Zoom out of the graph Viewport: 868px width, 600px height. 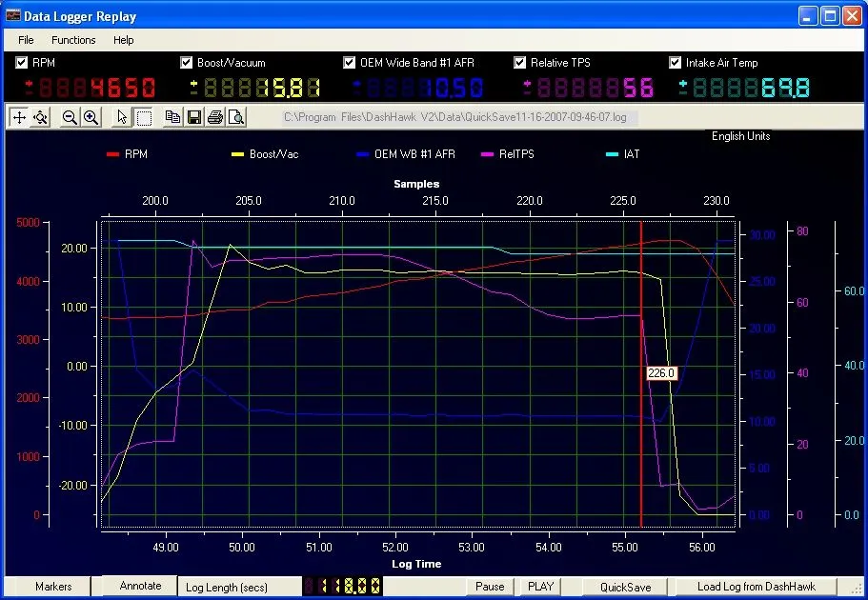70,117
